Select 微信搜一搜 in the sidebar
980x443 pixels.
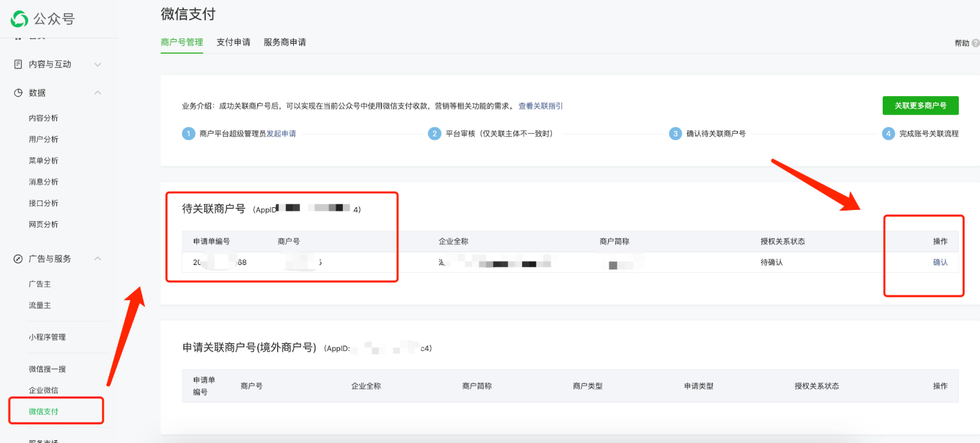47,369
